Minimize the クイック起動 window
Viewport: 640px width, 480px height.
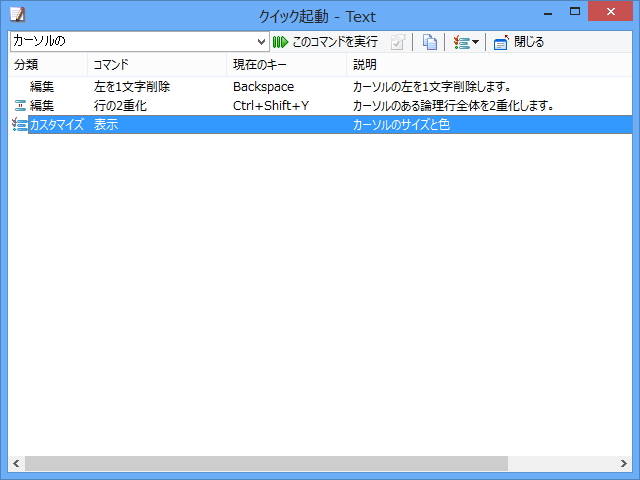(548, 13)
